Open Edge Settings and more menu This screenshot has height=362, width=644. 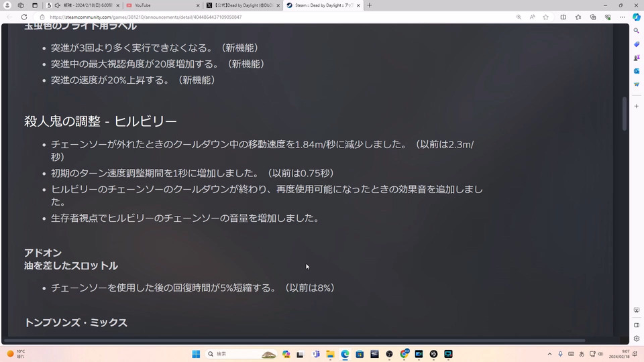coord(623,17)
